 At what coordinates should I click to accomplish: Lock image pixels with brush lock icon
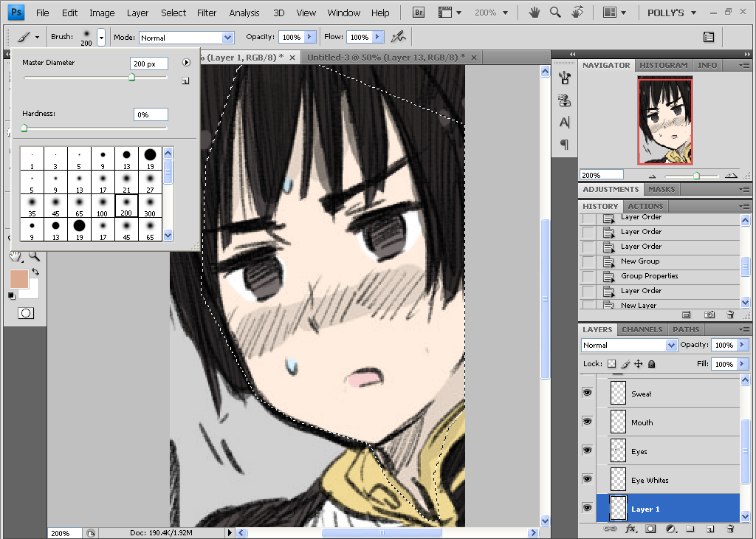pyautogui.click(x=625, y=364)
